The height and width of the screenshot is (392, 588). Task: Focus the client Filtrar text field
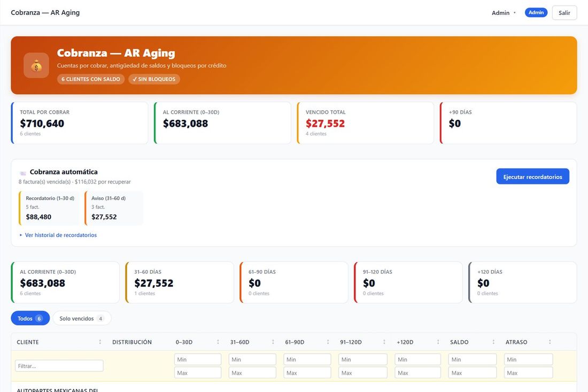click(59, 366)
